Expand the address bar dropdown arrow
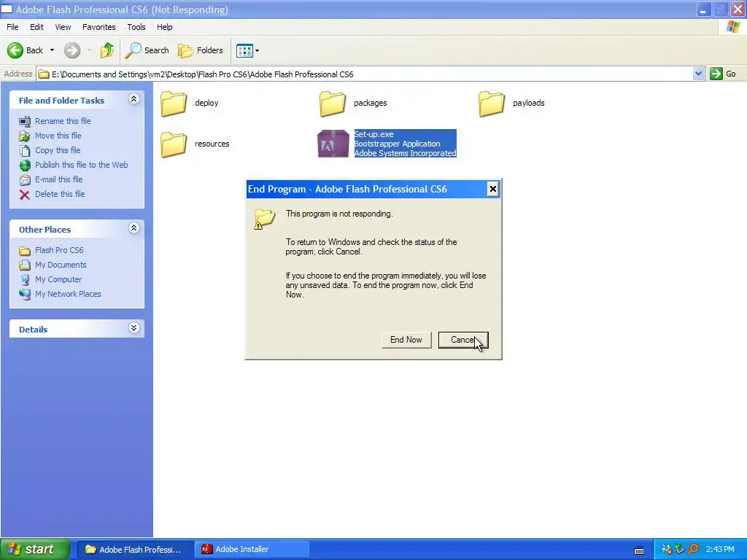The height and width of the screenshot is (560, 747). (698, 74)
